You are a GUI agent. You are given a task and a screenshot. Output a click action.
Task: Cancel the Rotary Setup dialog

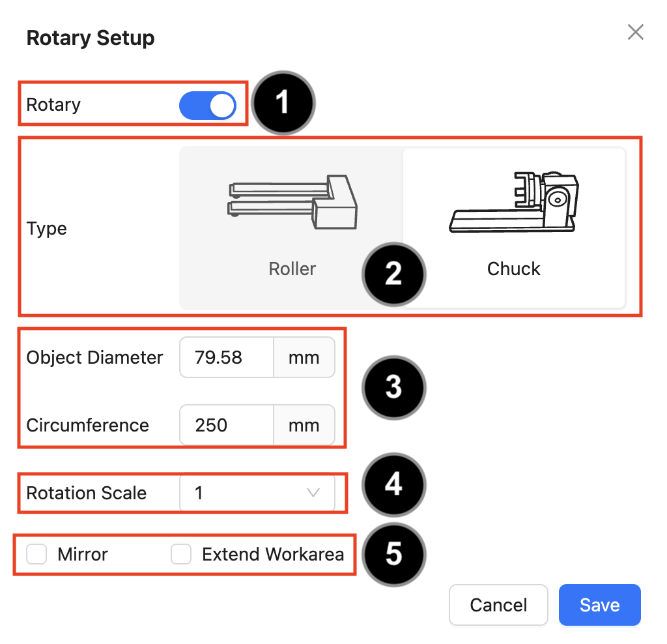pos(498,605)
